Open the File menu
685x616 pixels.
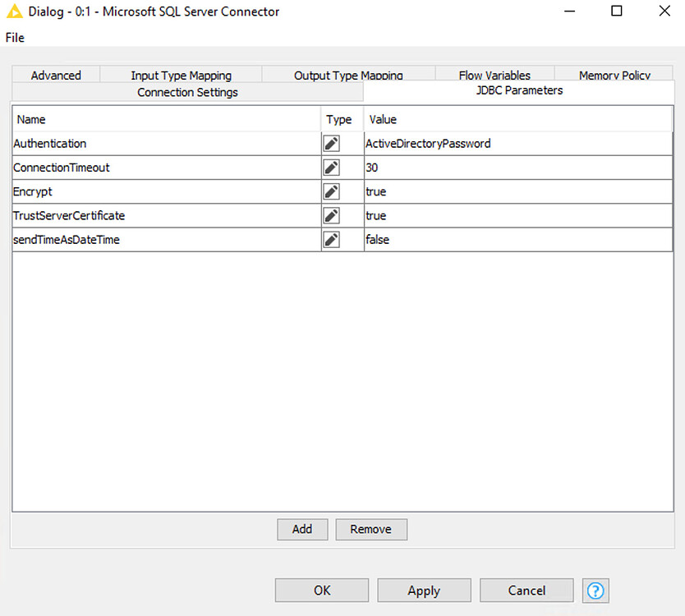(14, 37)
